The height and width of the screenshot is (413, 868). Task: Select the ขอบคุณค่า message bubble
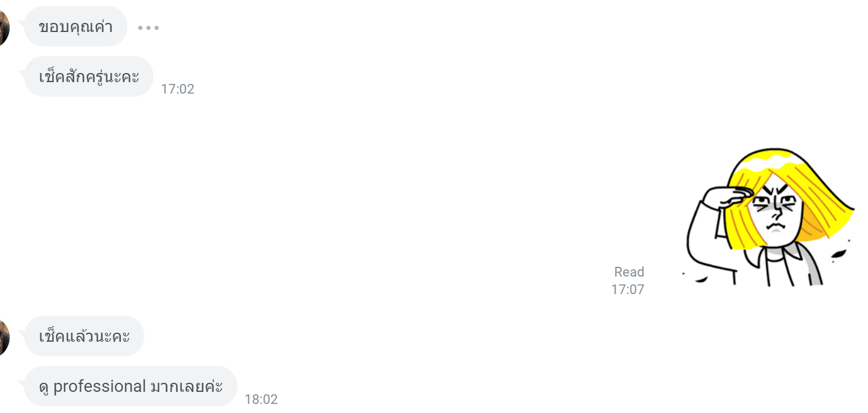click(75, 27)
